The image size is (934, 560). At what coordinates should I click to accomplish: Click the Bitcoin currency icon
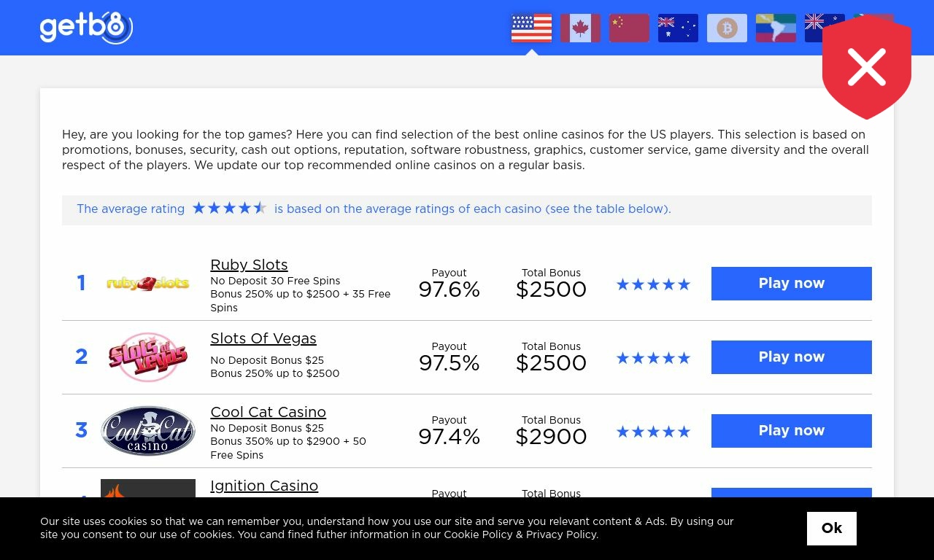[x=727, y=28]
